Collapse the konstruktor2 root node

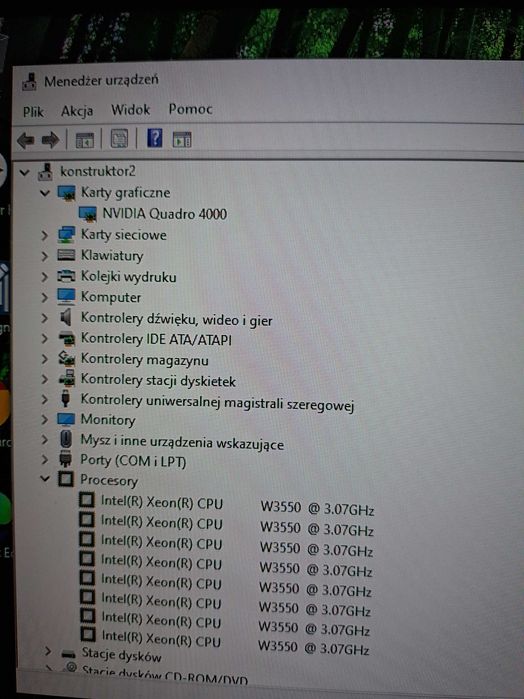tap(25, 172)
